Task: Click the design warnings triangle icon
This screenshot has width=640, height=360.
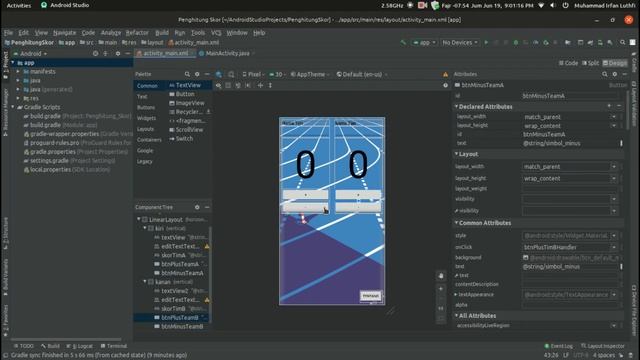Action: 445,74
